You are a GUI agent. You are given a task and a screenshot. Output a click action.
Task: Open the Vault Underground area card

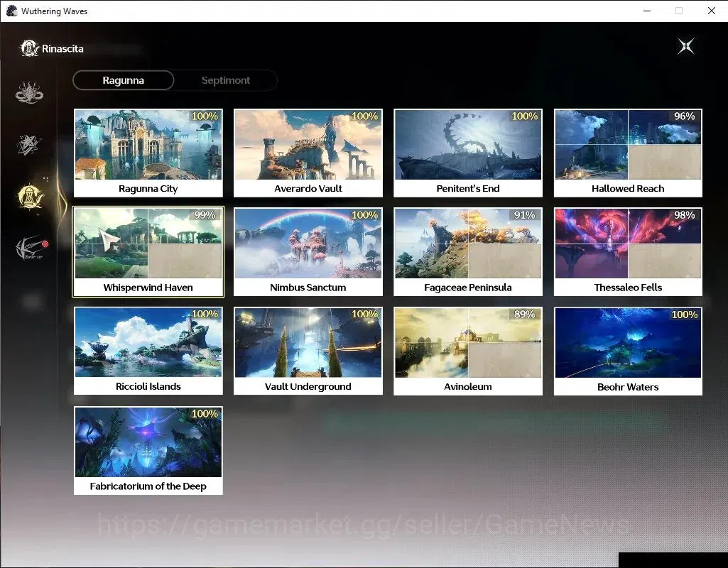(308, 351)
